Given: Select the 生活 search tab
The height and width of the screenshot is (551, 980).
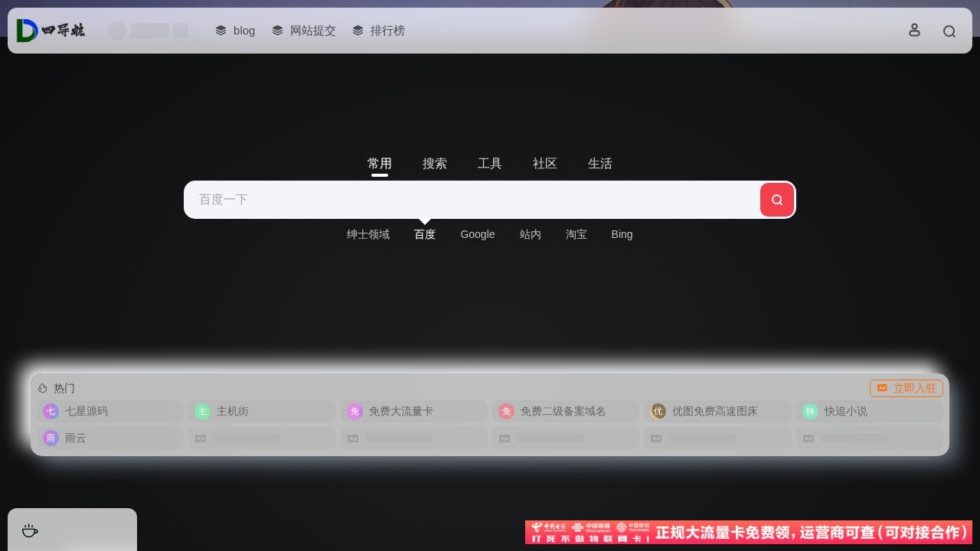Looking at the screenshot, I should [x=600, y=164].
